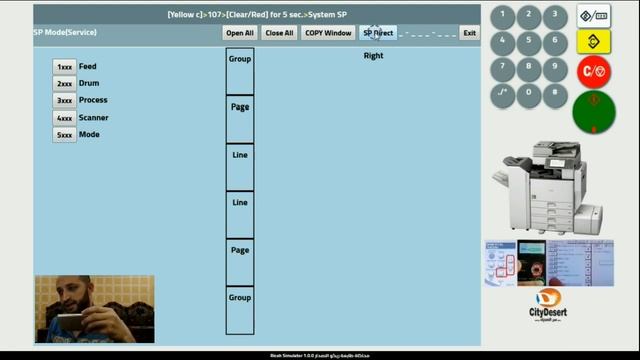Screen dimensions: 640x360
Task: Click the lower Page navigation box
Action: point(240,262)
